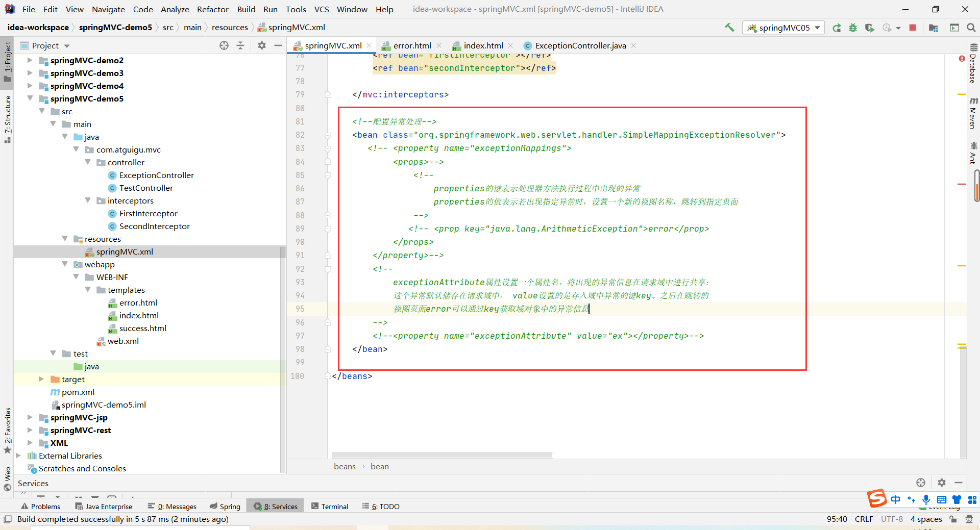
Task: Open the VCS menu
Action: click(x=322, y=9)
